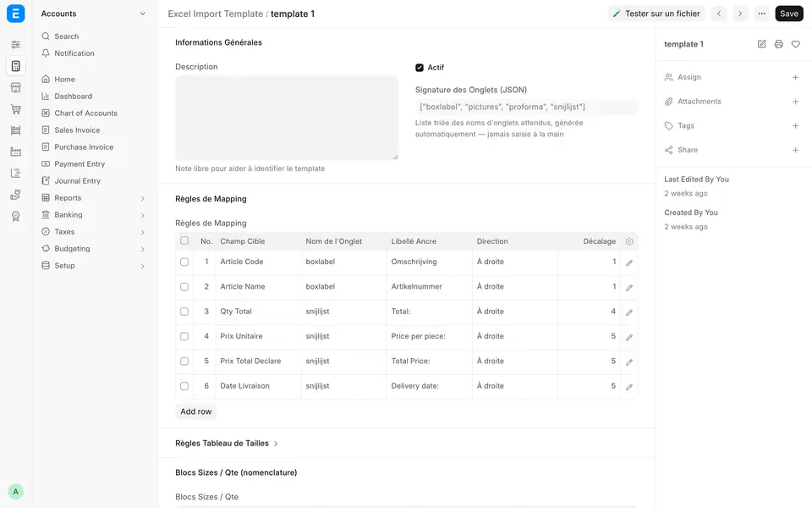The height and width of the screenshot is (508, 812).
Task: Check the Article Name row checkbox
Action: pos(184,287)
